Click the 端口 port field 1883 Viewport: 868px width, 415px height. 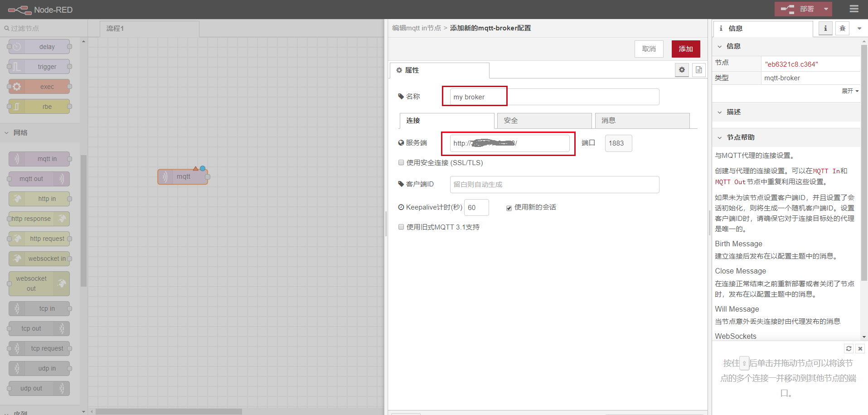pyautogui.click(x=618, y=143)
